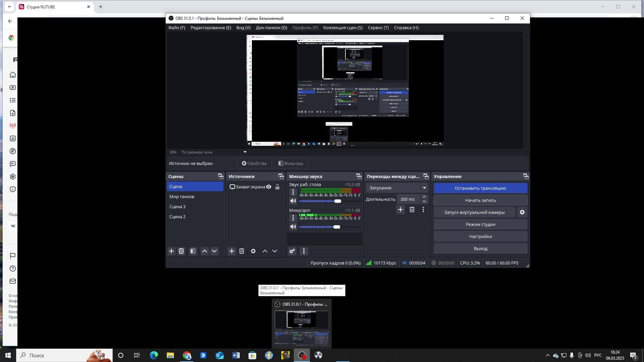Add a new scene with plus icon
This screenshot has height=362, width=644.
171,251
